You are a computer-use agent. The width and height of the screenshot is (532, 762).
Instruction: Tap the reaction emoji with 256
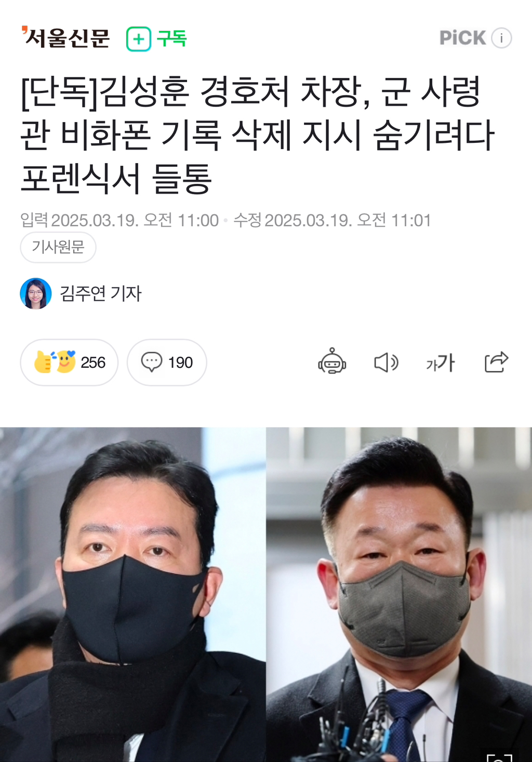tap(69, 362)
